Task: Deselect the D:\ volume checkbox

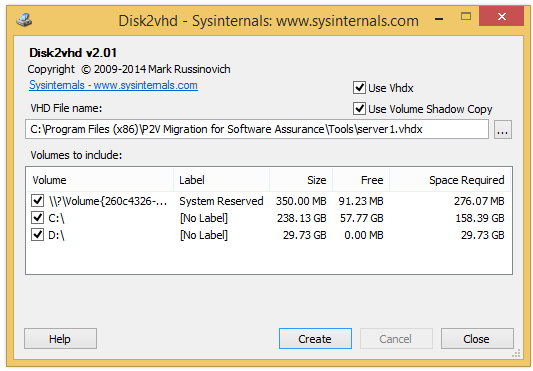Action: 37,235
